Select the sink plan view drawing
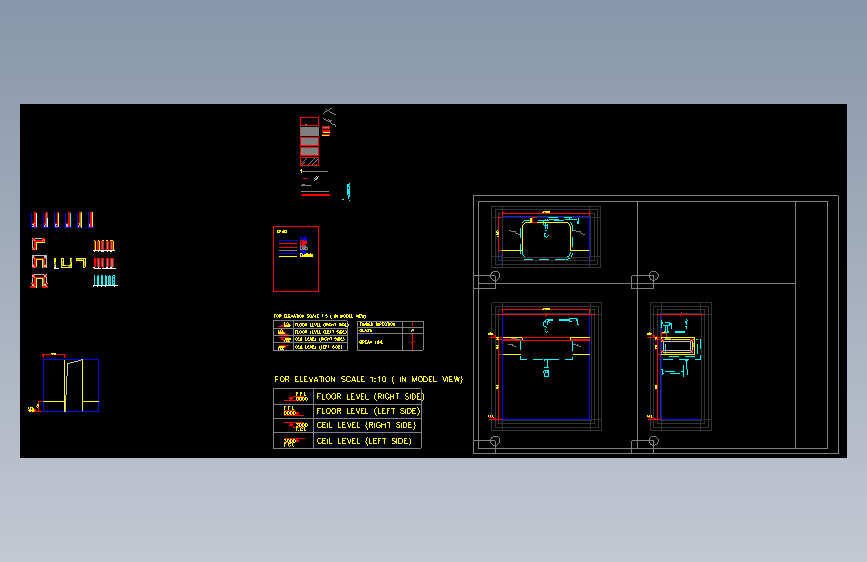 (546, 237)
